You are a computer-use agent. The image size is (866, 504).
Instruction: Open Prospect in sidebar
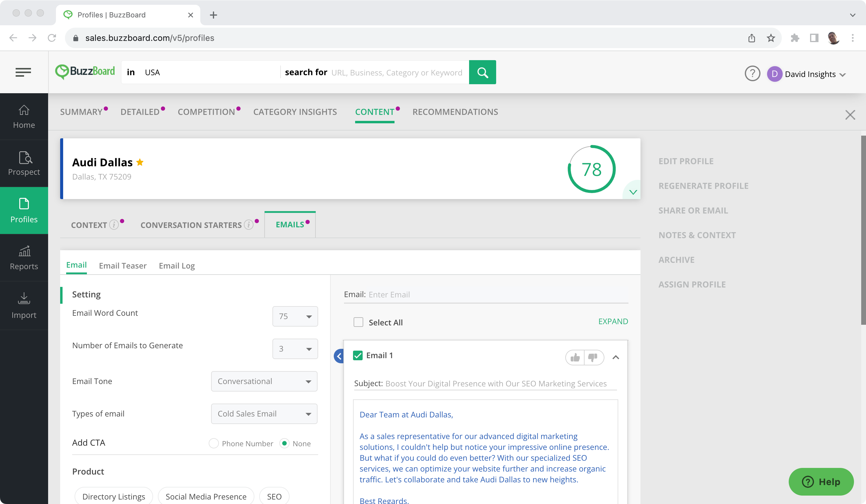pos(24,164)
